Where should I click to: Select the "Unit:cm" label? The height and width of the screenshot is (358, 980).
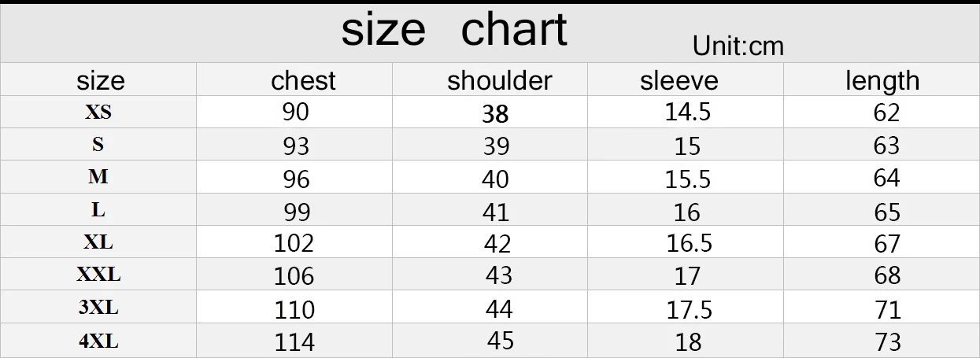pos(738,46)
